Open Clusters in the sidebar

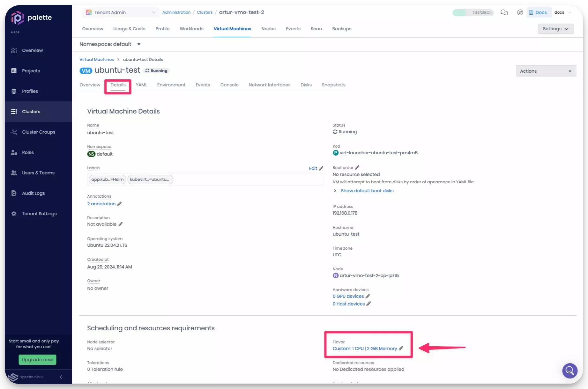point(38,112)
